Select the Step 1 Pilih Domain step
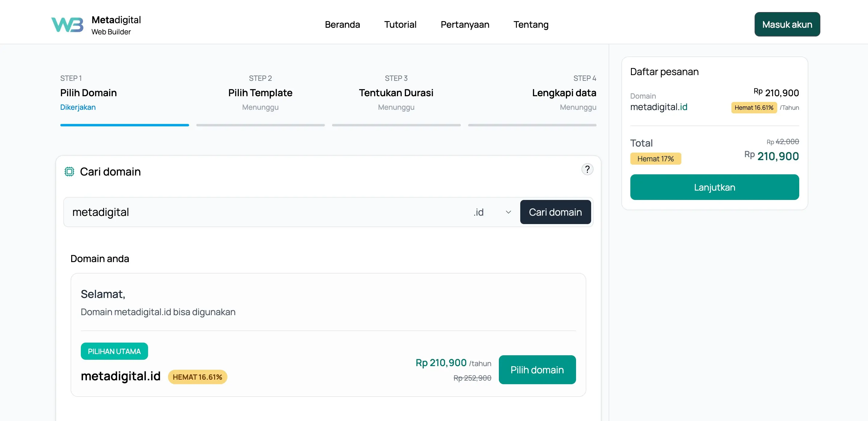 (x=88, y=93)
